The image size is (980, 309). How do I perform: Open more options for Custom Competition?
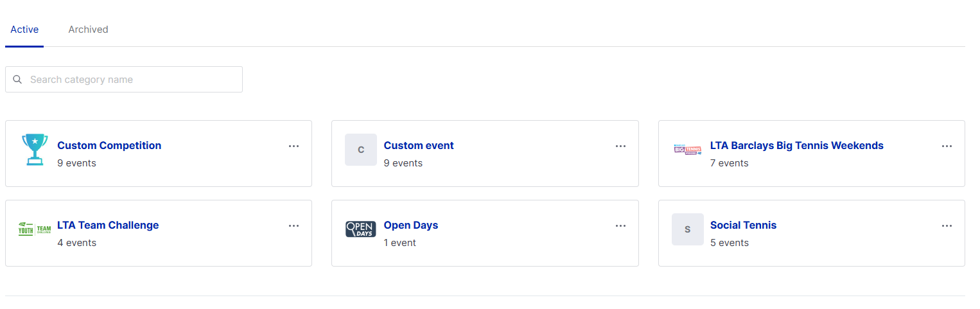click(293, 146)
